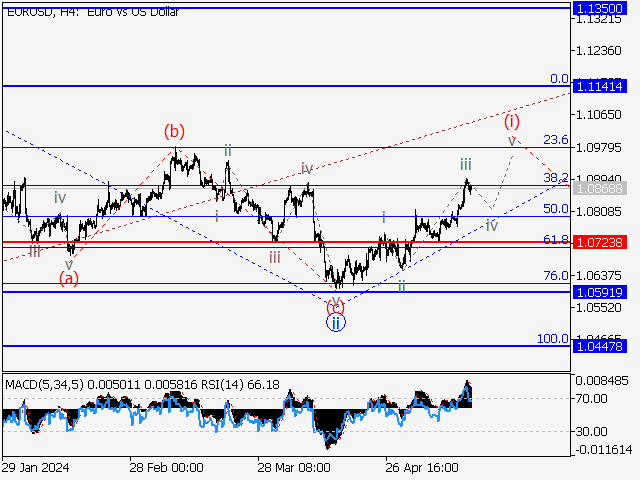Viewport: 640px width, 480px height.
Task: Select the red (a) wave label
Action: pos(69,279)
